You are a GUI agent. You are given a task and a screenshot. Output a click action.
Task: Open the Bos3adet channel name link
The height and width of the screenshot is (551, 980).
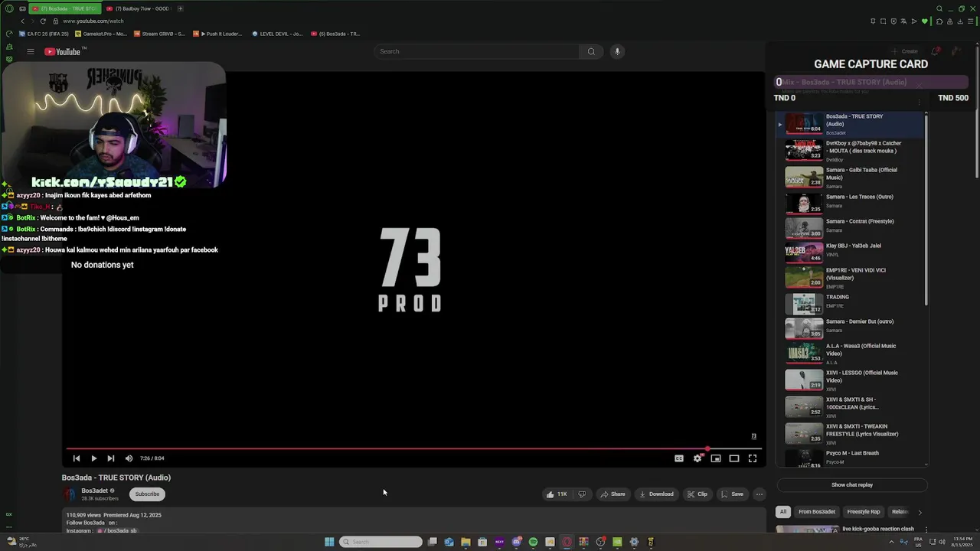pos(95,491)
